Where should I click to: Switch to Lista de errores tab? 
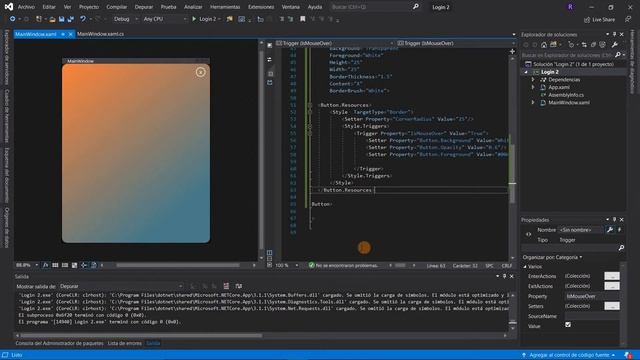(124, 343)
